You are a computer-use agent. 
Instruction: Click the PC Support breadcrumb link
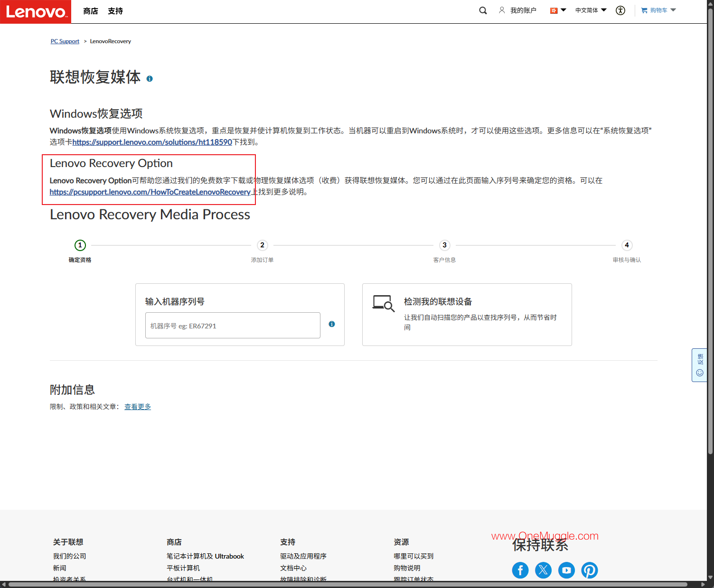pyautogui.click(x=65, y=41)
